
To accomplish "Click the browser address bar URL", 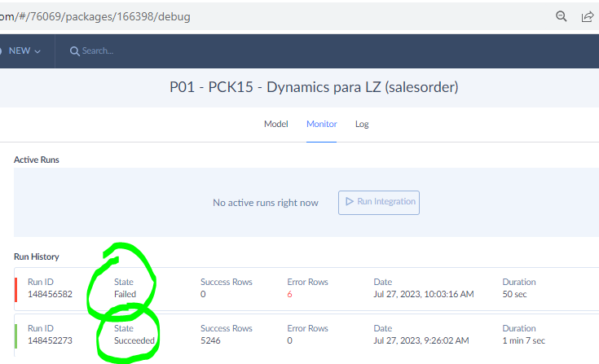I will click(x=95, y=16).
